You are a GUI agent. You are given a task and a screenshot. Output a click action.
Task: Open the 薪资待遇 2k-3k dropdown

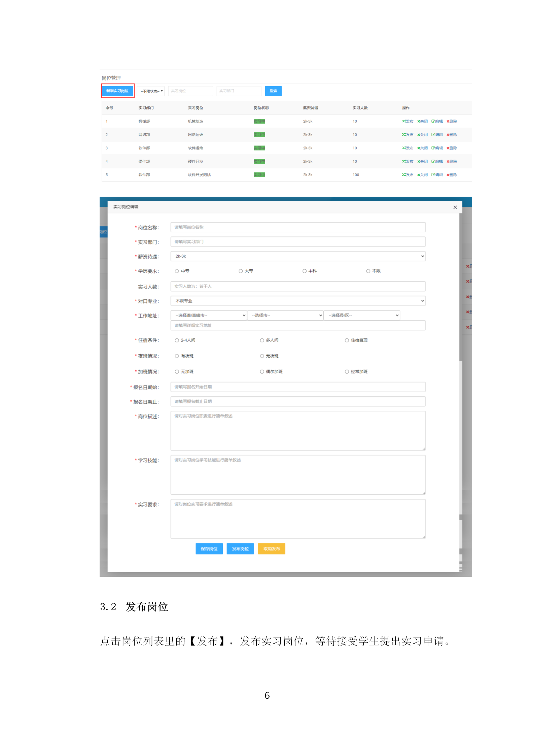[x=298, y=256]
